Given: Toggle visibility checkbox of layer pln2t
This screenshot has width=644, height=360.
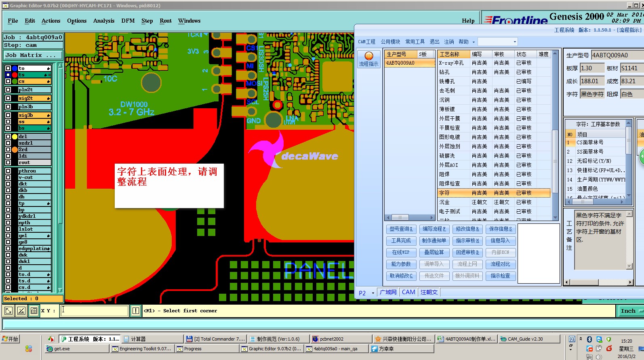Looking at the screenshot, I should tap(8, 90).
